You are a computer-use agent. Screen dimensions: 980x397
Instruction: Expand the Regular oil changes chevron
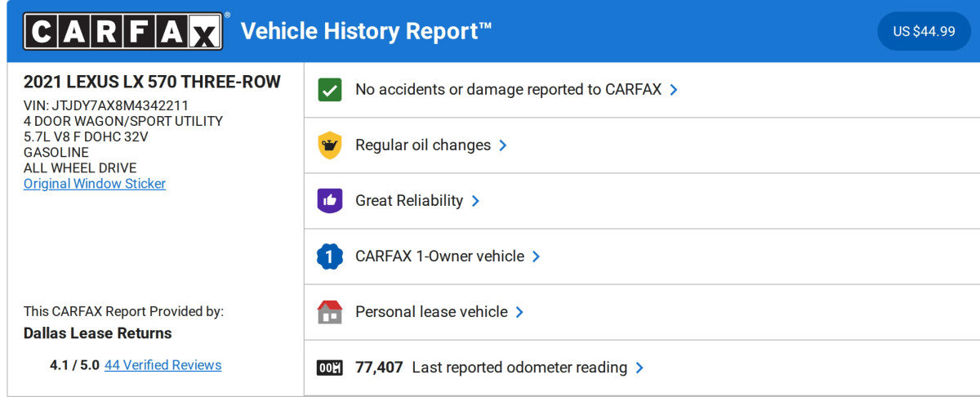(503, 145)
